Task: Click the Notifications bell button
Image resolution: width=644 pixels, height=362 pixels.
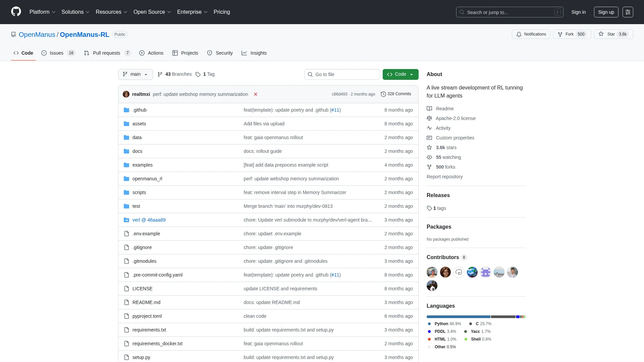Action: point(531,34)
